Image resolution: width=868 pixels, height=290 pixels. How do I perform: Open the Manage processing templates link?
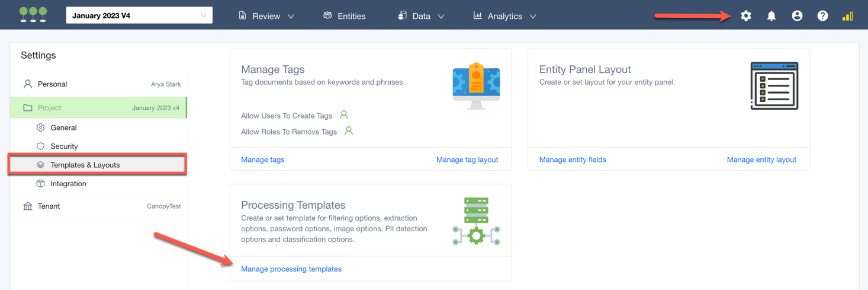coord(291,269)
